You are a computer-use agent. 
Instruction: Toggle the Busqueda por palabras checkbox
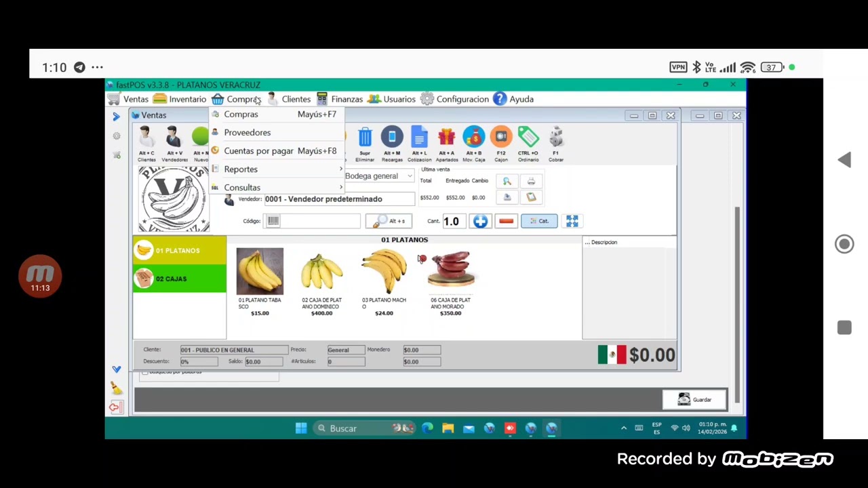[x=145, y=372]
